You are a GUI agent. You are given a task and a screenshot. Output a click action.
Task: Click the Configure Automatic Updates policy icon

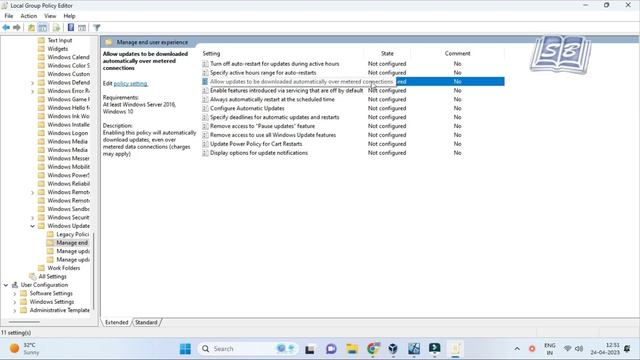[x=205, y=109]
